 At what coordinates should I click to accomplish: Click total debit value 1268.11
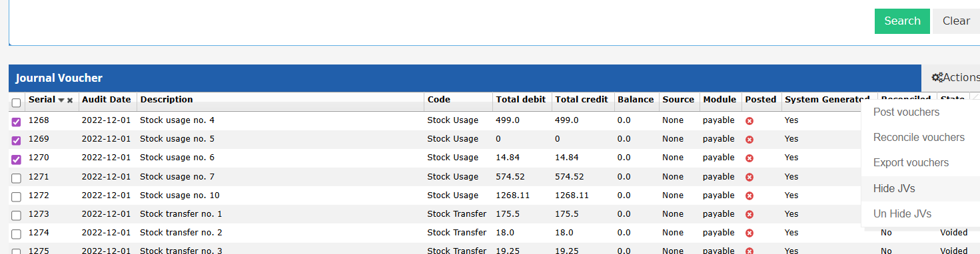513,195
